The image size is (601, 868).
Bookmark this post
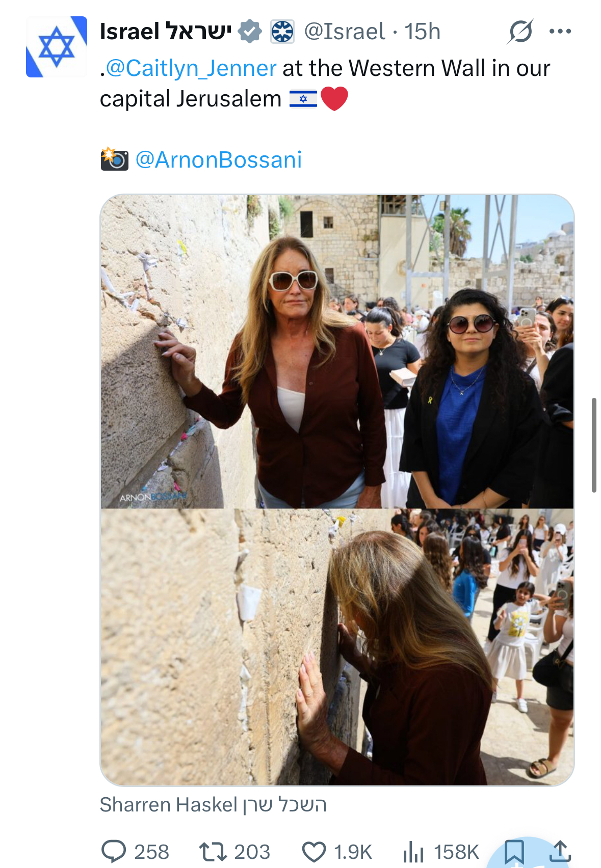(x=514, y=851)
